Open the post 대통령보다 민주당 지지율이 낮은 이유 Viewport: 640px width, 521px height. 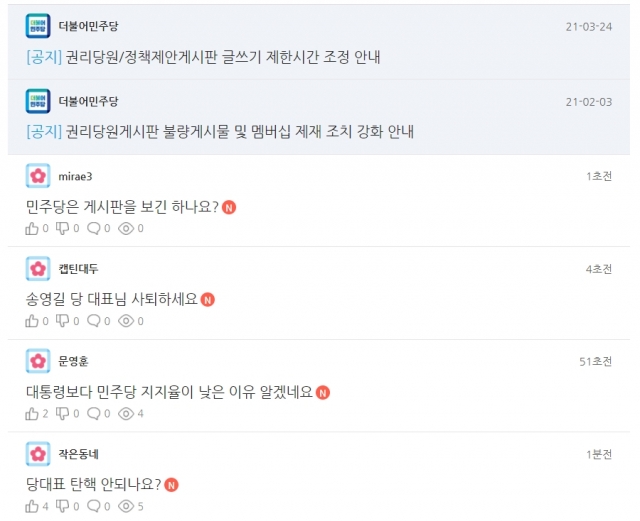[x=169, y=392]
